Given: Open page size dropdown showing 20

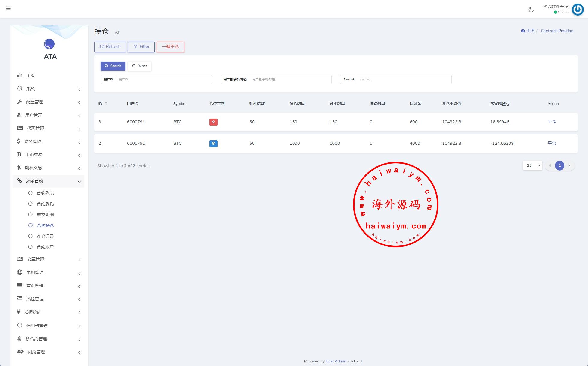Looking at the screenshot, I should pos(533,165).
